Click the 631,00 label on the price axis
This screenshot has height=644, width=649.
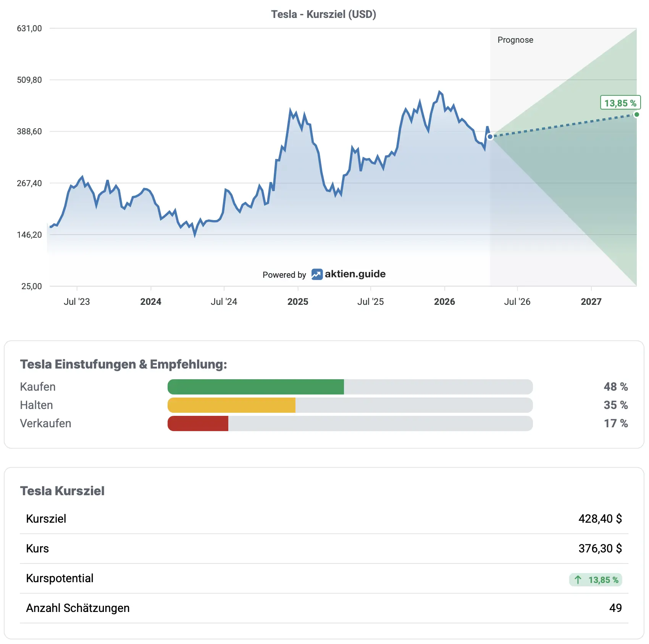(29, 29)
